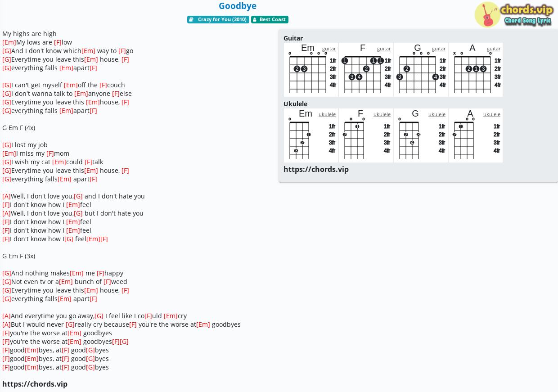
Task: Open the G guitar chord diagram
Action: point(421,70)
